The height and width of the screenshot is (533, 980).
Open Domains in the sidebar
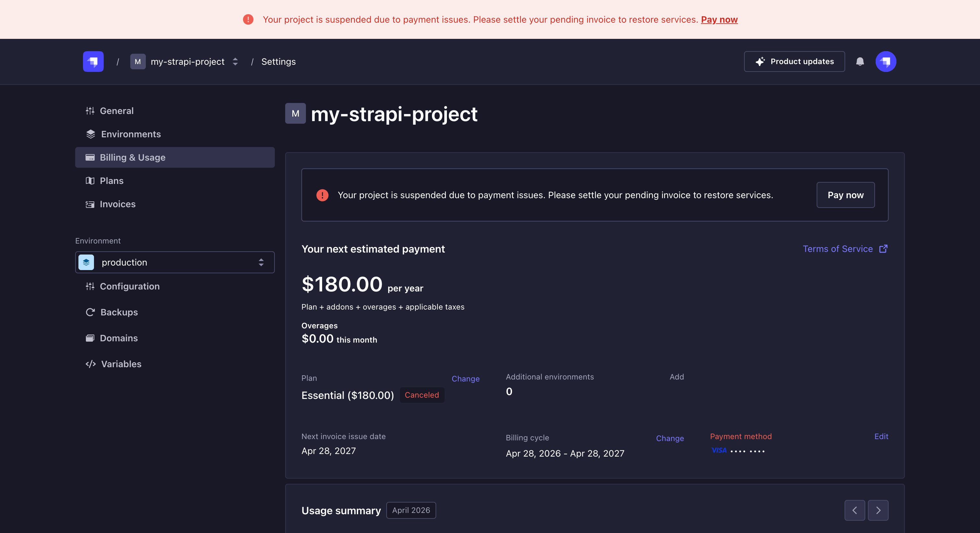119,338
